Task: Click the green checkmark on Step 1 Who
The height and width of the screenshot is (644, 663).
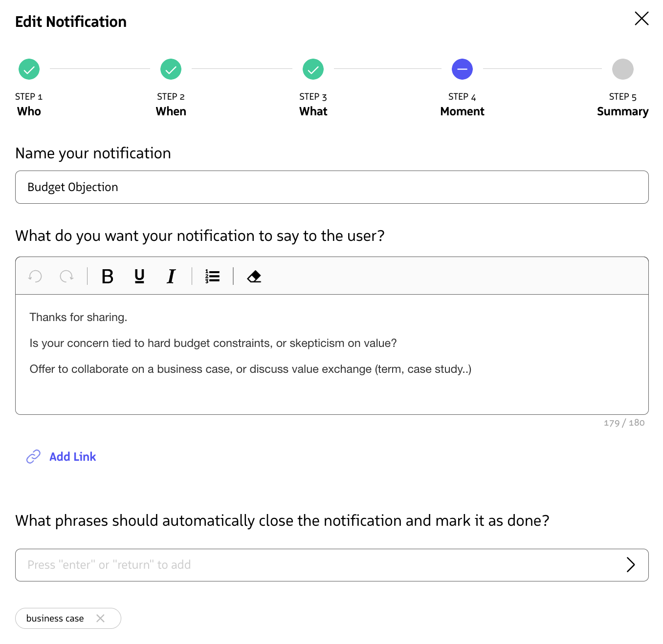Action: pos(29,69)
